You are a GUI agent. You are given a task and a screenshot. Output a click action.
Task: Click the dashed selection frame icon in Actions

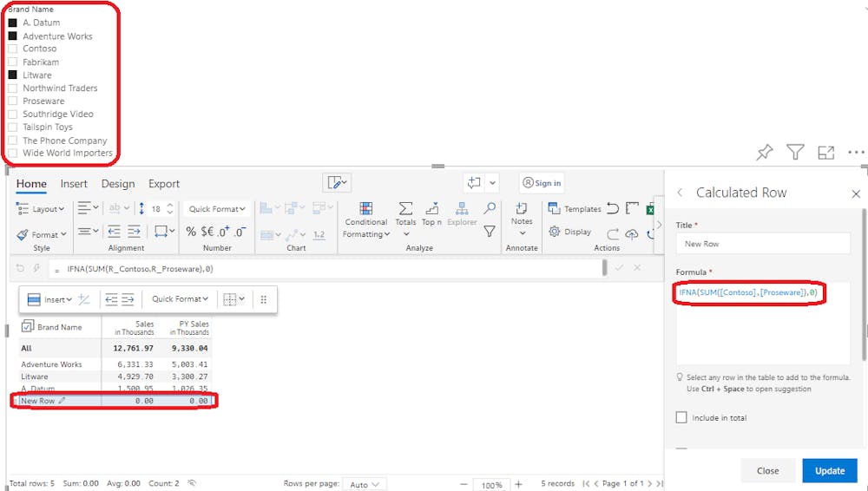(632, 209)
